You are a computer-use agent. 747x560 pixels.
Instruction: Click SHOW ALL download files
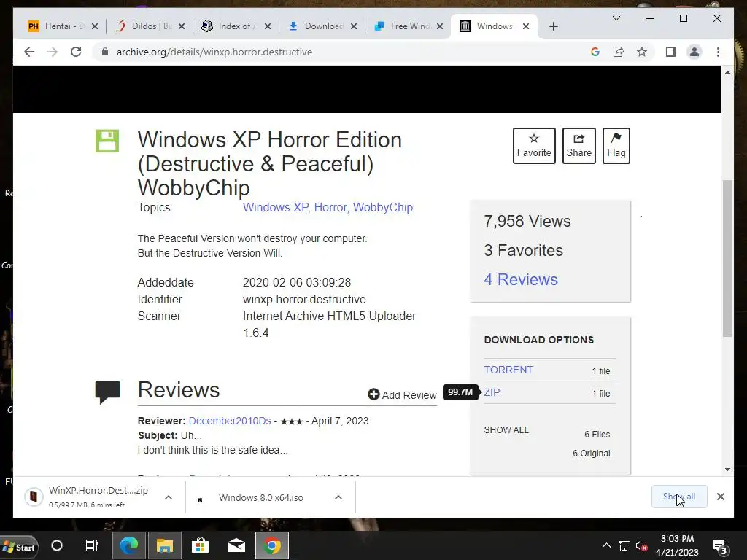click(506, 430)
